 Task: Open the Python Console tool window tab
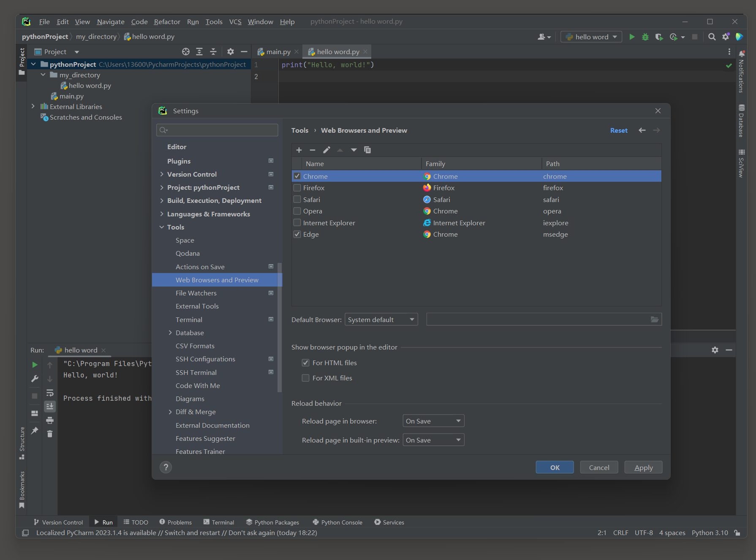[337, 522]
